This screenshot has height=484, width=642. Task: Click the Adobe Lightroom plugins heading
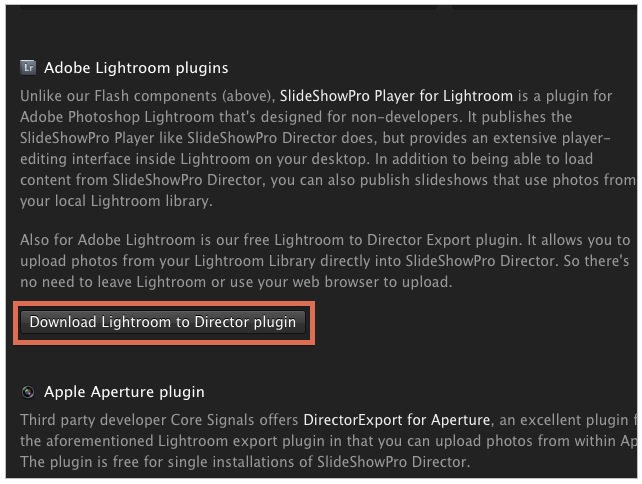[136, 68]
